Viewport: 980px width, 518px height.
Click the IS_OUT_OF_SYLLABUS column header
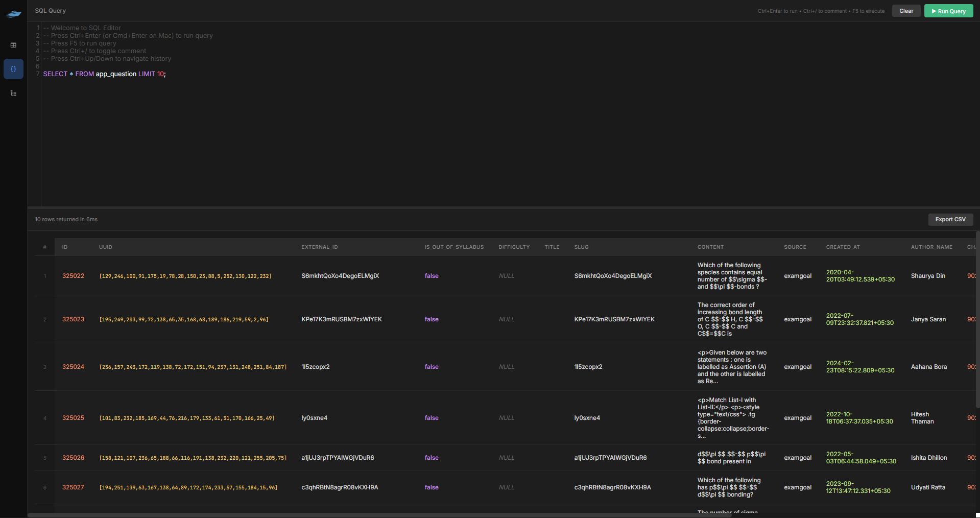coord(453,247)
